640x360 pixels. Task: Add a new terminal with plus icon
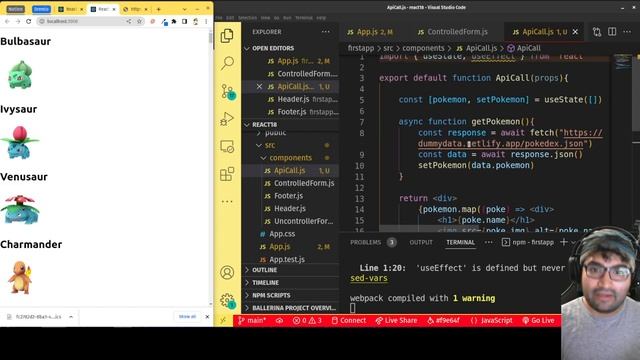(564, 242)
